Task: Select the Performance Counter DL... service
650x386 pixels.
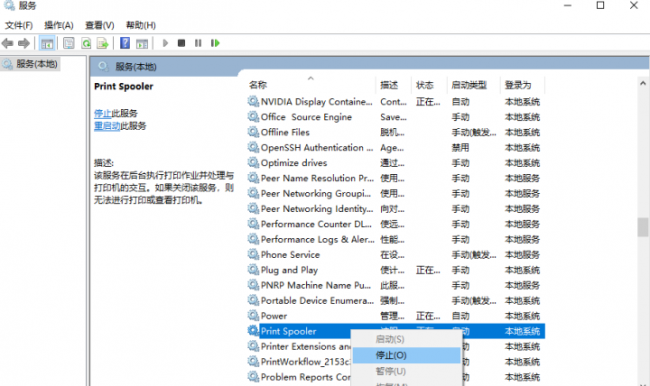Action: coord(316,224)
